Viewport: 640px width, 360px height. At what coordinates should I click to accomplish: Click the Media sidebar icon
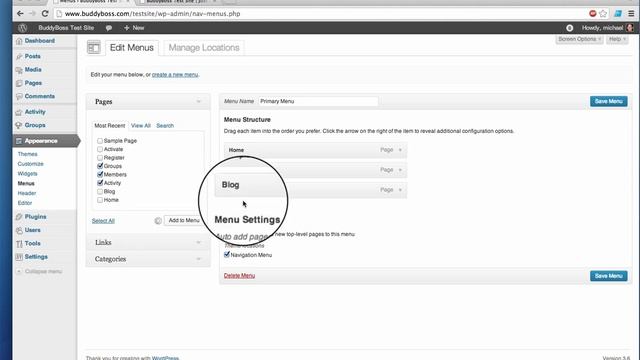coord(19,70)
